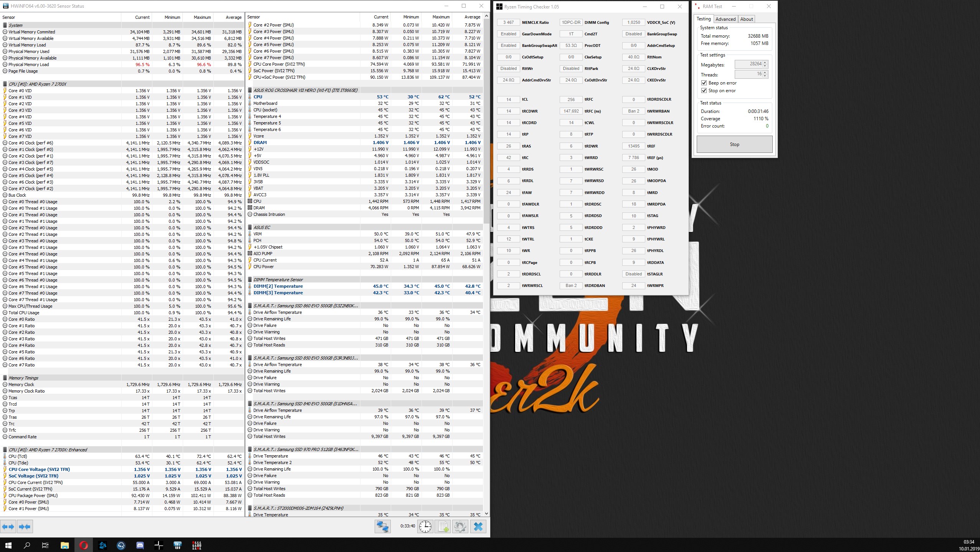Increase the Threads stepper value
The height and width of the screenshot is (552, 980).
click(x=765, y=72)
